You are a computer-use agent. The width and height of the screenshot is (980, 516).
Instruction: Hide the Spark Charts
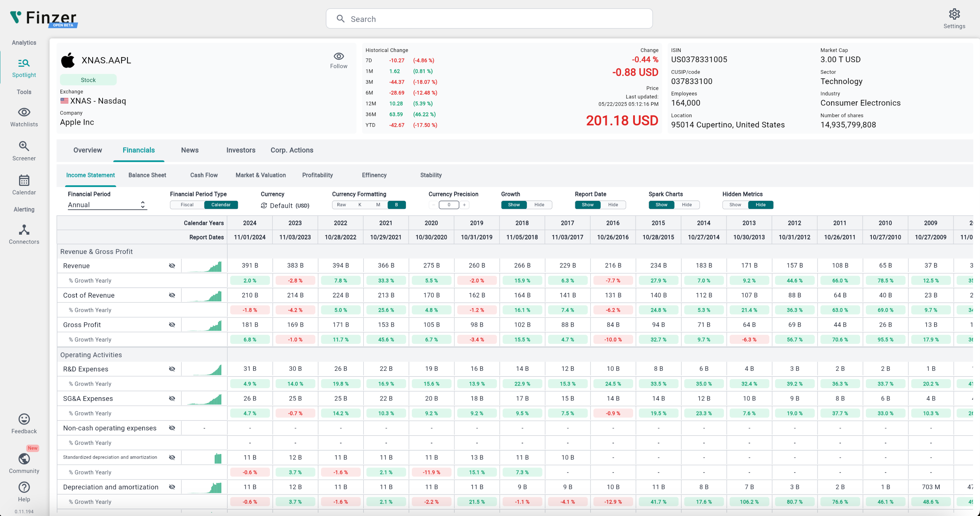click(687, 205)
